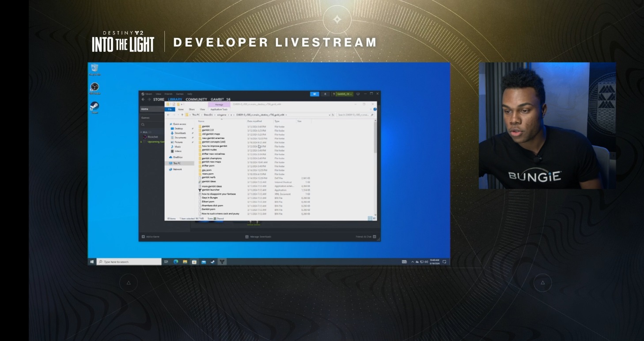Open Manage Downloads in Steam
Image resolution: width=644 pixels, height=341 pixels.
pos(258,237)
